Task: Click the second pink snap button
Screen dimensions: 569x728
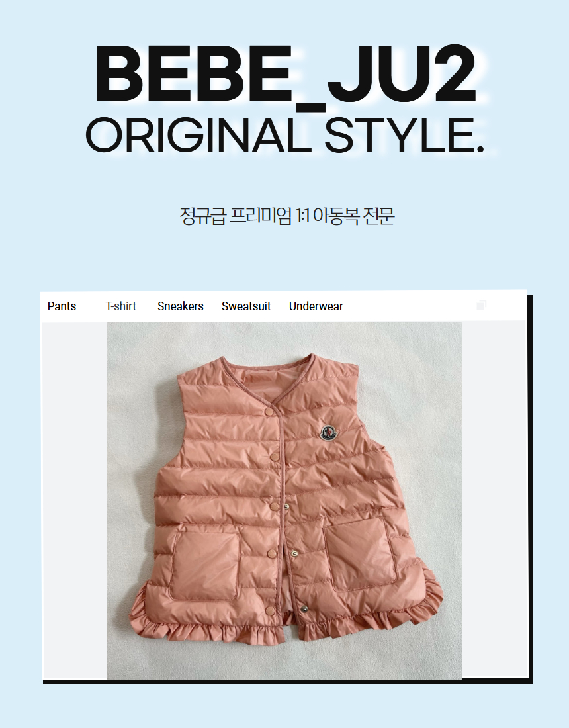Action: coord(275,457)
